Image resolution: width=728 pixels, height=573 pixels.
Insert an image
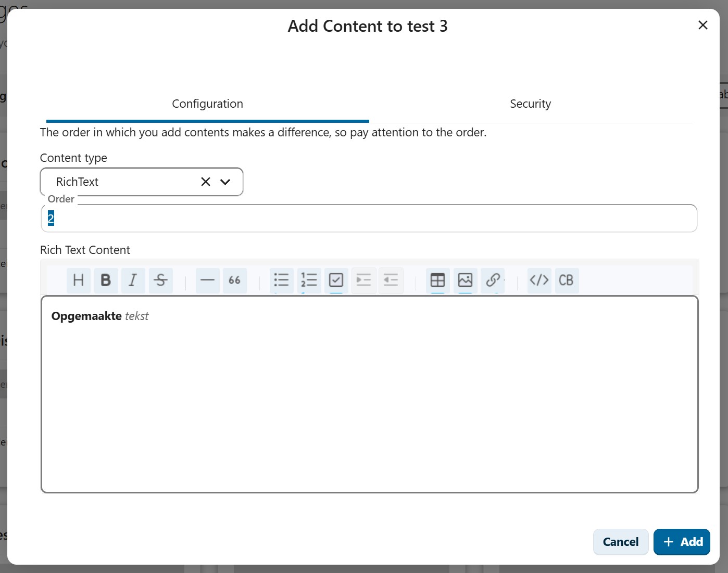tap(465, 281)
